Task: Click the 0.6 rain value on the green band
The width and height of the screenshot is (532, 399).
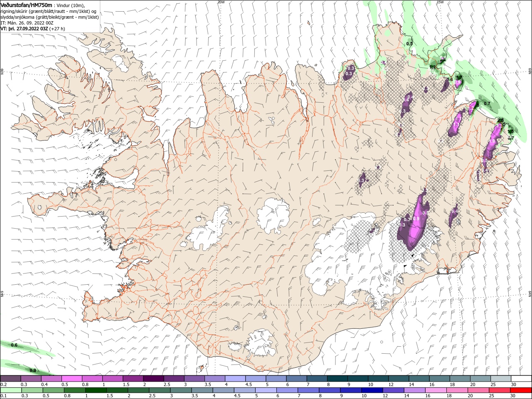Action: click(x=14, y=345)
